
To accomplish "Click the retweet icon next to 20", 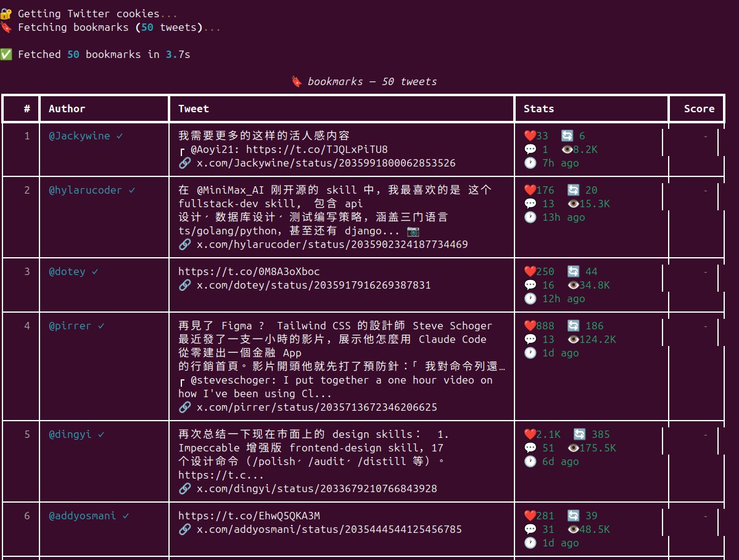I will click(x=573, y=190).
